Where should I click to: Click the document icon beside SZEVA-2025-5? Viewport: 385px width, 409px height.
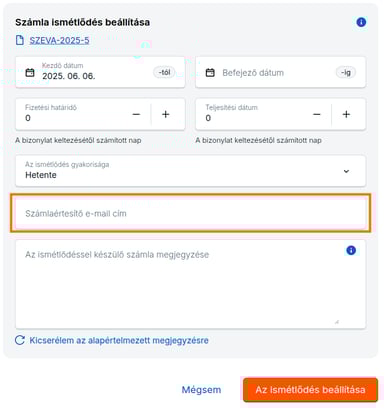pos(20,40)
